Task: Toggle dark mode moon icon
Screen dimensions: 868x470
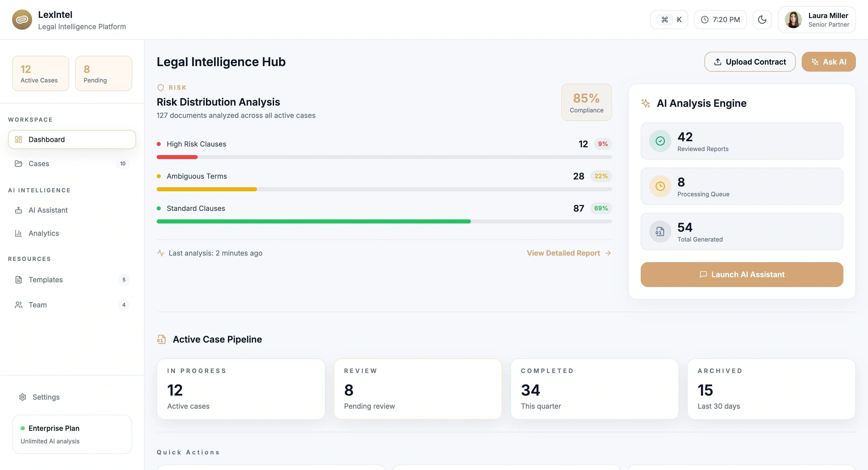Action: [x=762, y=20]
